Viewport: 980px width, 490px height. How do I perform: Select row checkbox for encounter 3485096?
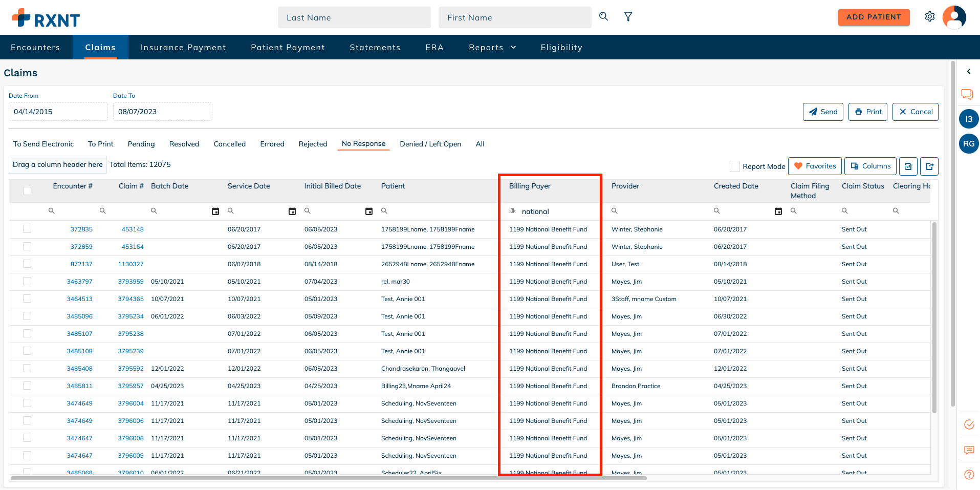(x=27, y=316)
